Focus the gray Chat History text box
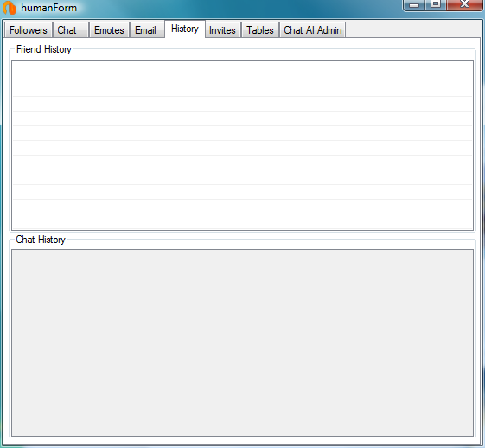The width and height of the screenshot is (485, 448). 242,342
